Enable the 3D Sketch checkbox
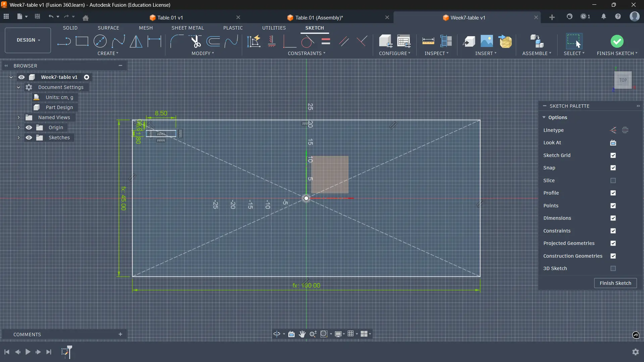 coord(613,268)
